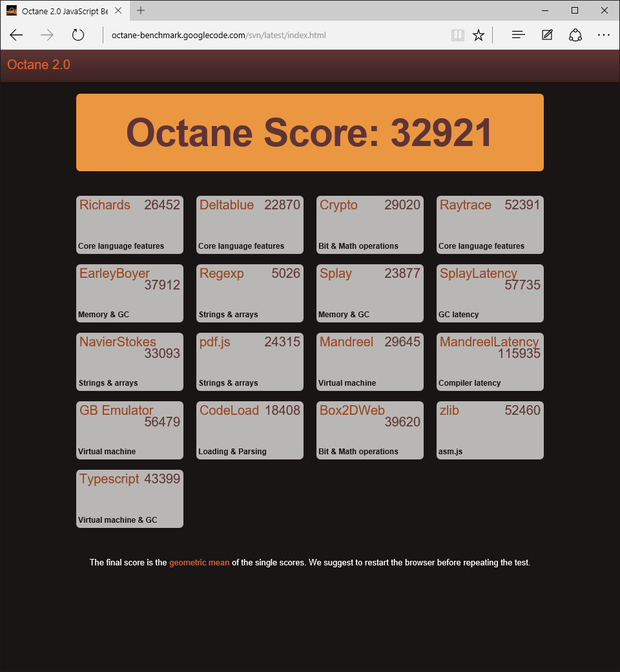Open the NavierStokes benchmark link
The width and height of the screenshot is (620, 672).
[118, 342]
